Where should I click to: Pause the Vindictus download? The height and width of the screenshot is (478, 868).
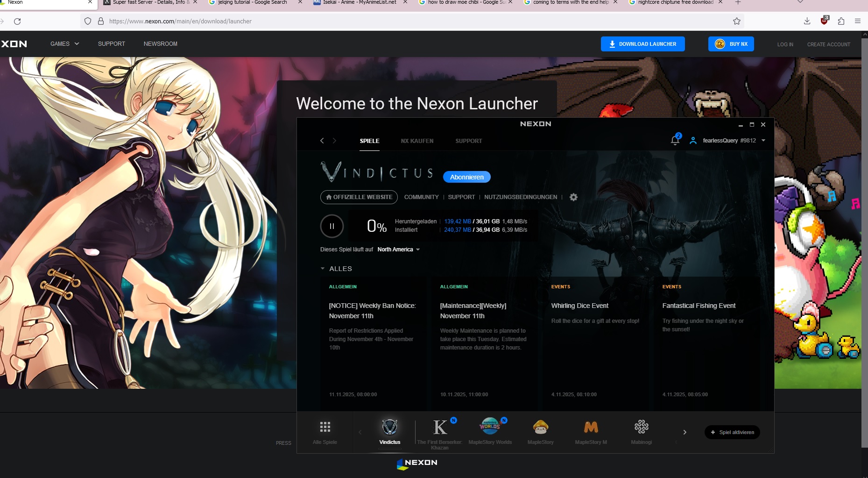332,226
